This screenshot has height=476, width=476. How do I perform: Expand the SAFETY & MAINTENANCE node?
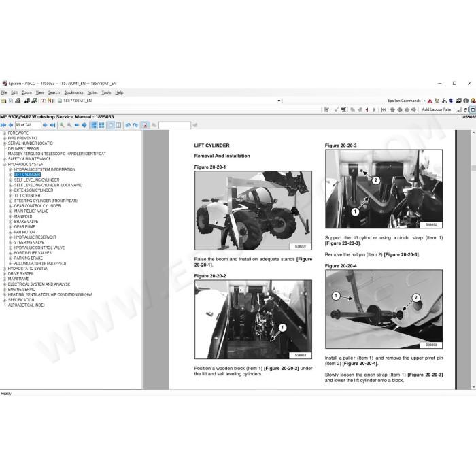[x=4, y=159]
